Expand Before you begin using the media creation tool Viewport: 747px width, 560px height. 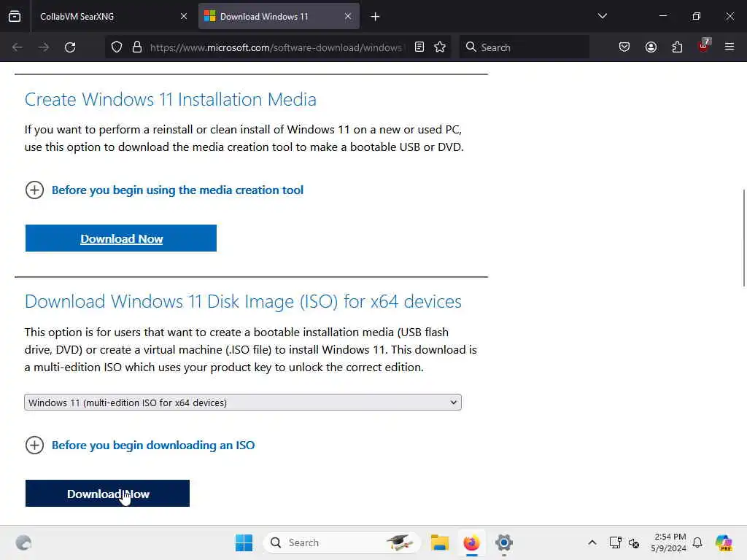pyautogui.click(x=164, y=190)
